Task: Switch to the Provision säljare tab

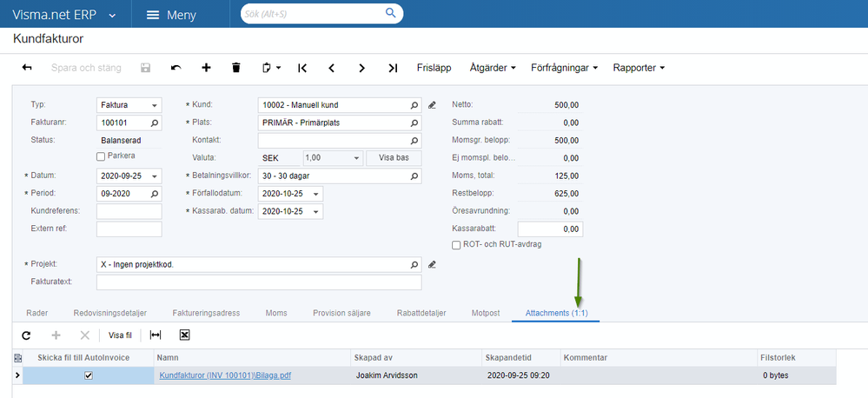Action: tap(341, 313)
